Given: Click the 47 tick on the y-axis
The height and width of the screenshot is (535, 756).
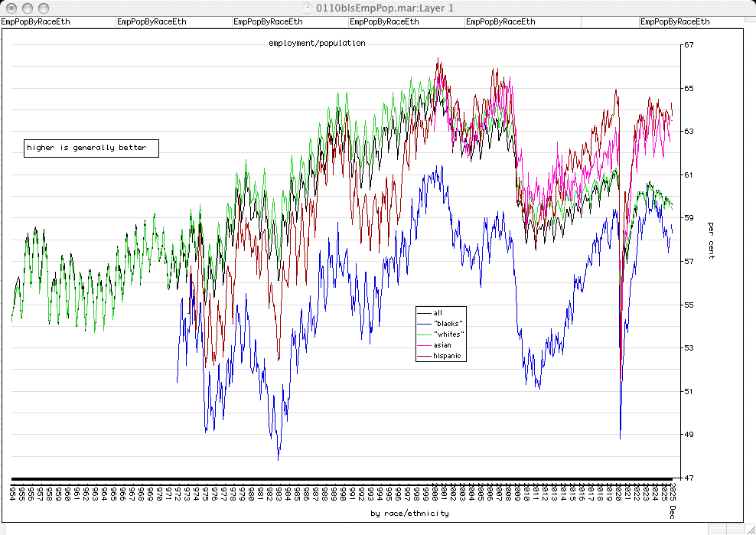Looking at the screenshot, I should click(x=688, y=478).
